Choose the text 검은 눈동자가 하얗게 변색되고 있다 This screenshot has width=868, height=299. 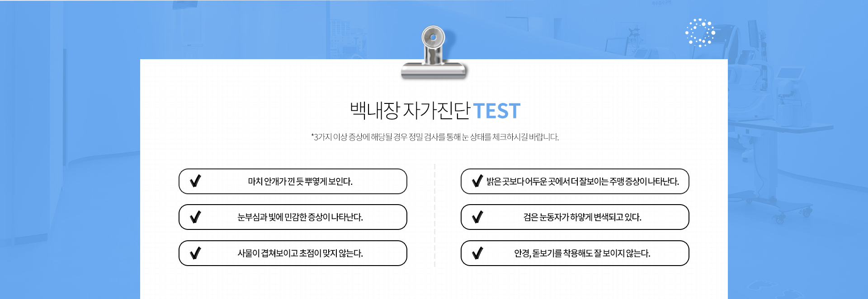click(x=582, y=217)
